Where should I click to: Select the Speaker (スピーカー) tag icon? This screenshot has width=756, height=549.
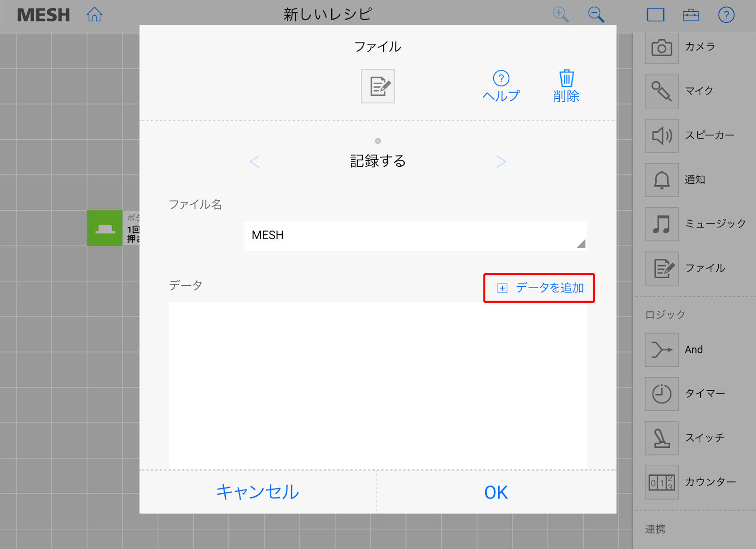pyautogui.click(x=661, y=136)
